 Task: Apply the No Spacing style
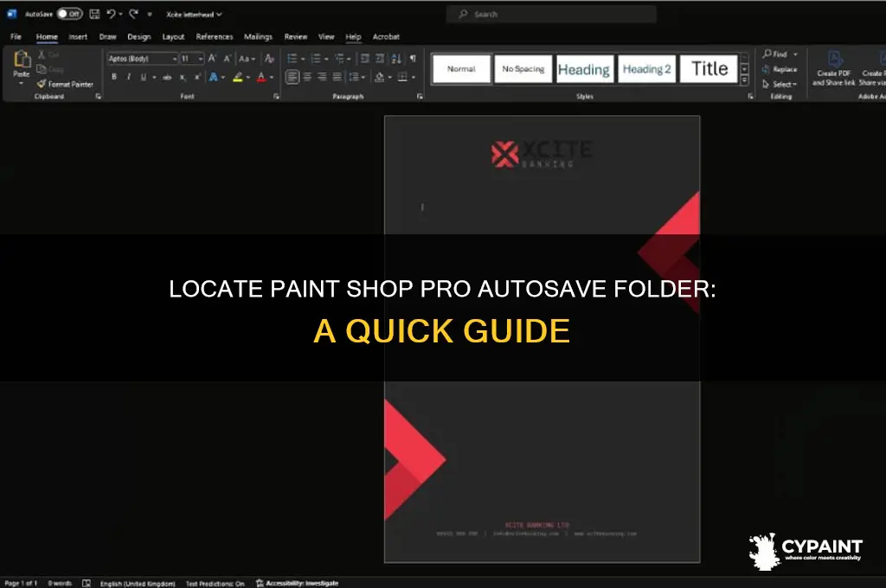[x=523, y=69]
